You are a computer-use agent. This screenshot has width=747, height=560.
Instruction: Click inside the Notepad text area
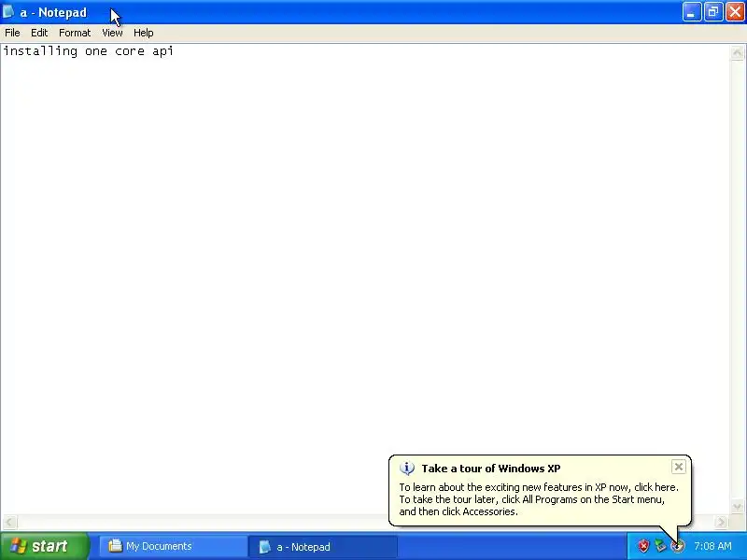point(365,279)
